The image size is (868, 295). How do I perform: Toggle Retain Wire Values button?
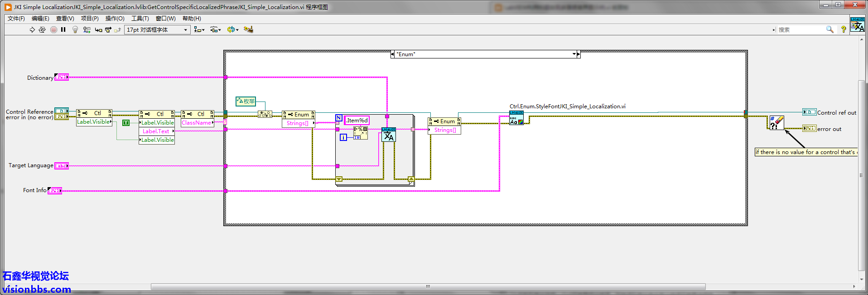87,29
